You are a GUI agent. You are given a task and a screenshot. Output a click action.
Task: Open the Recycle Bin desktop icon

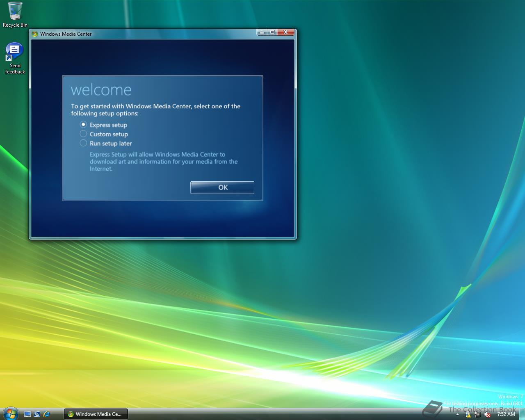coord(15,15)
